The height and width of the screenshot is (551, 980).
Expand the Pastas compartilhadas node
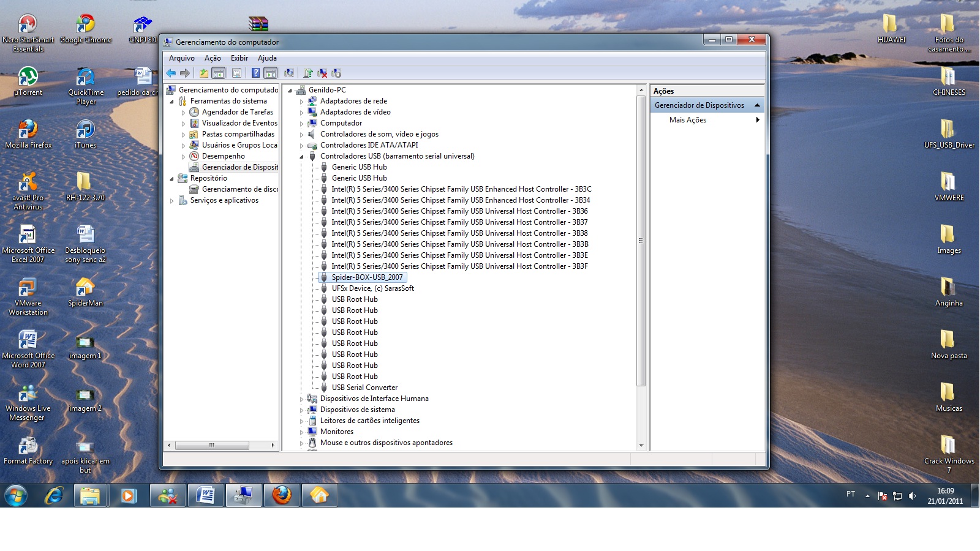(x=183, y=135)
